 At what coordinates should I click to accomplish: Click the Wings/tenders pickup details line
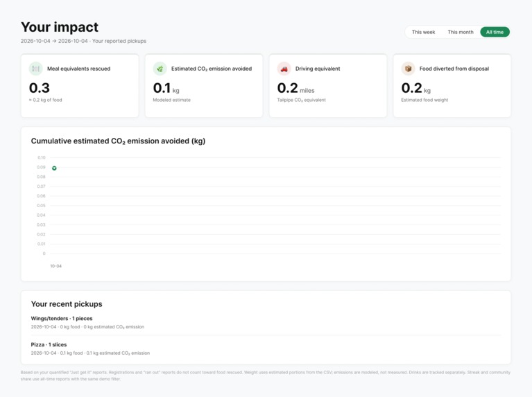[87, 327]
